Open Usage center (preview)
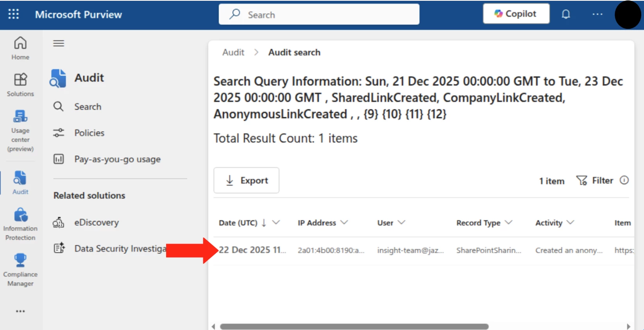Viewport: 644px width, 330px height. [x=20, y=131]
